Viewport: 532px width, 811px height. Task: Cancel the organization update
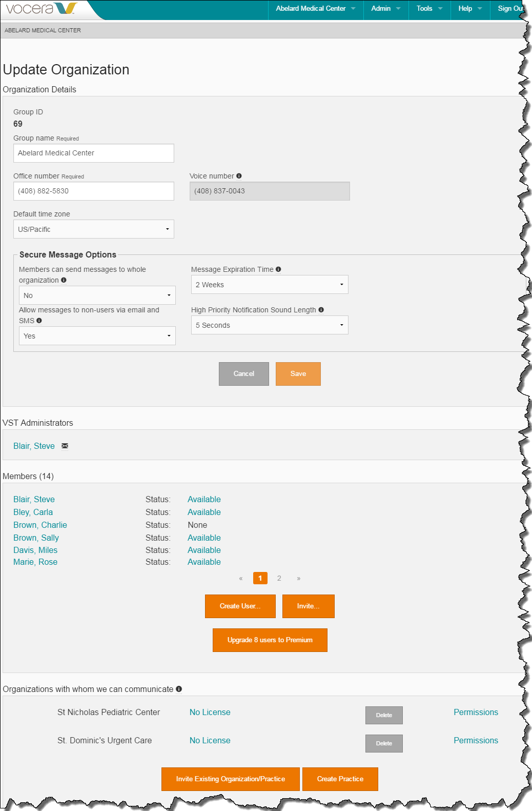pyautogui.click(x=244, y=374)
